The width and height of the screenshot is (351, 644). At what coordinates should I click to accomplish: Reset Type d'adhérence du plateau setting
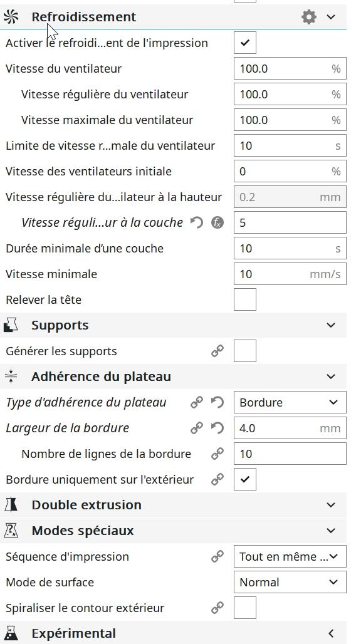pos(217,402)
